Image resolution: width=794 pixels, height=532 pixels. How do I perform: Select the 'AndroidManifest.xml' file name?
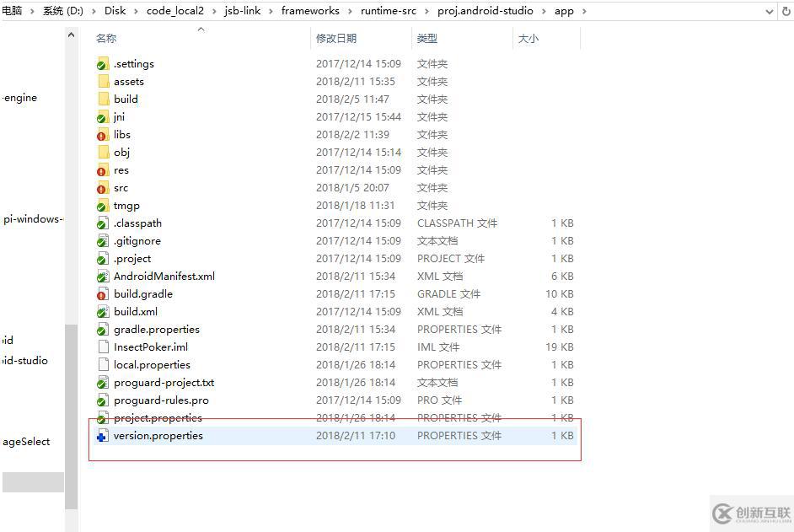164,277
